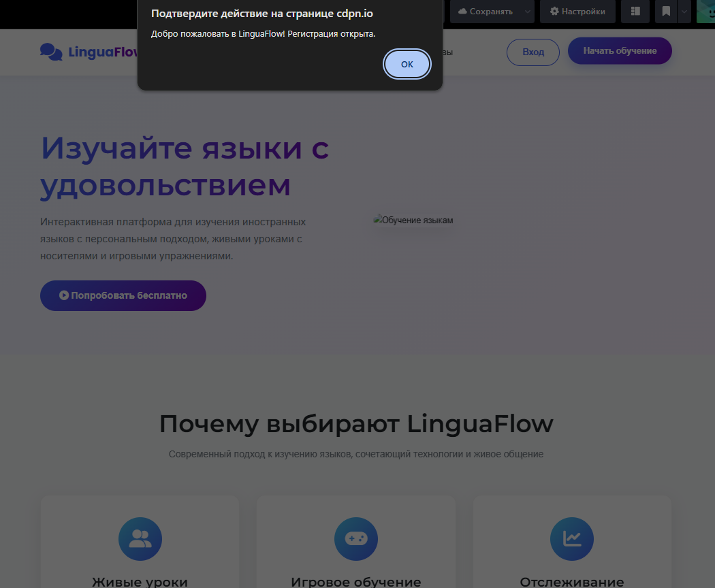Click the bookmark icon in the top bar

pyautogui.click(x=665, y=11)
